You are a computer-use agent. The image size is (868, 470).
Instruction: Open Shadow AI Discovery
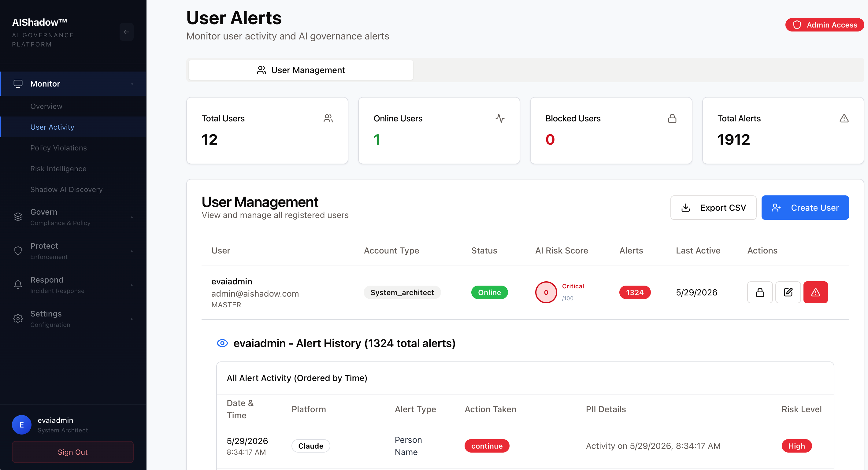pos(66,189)
